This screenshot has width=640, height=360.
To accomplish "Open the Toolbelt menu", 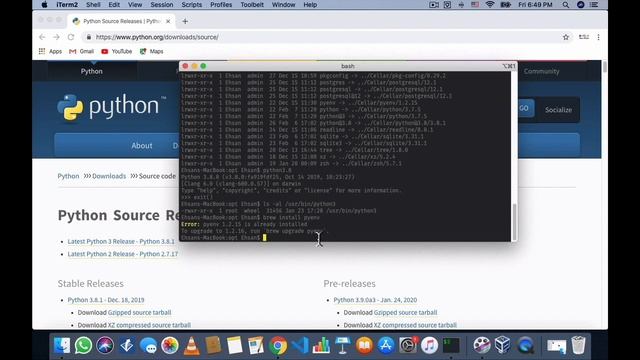I will click(x=252, y=5).
